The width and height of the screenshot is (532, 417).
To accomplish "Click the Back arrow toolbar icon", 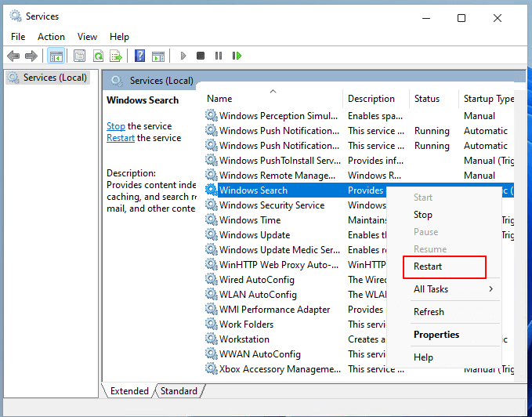I will [13, 56].
